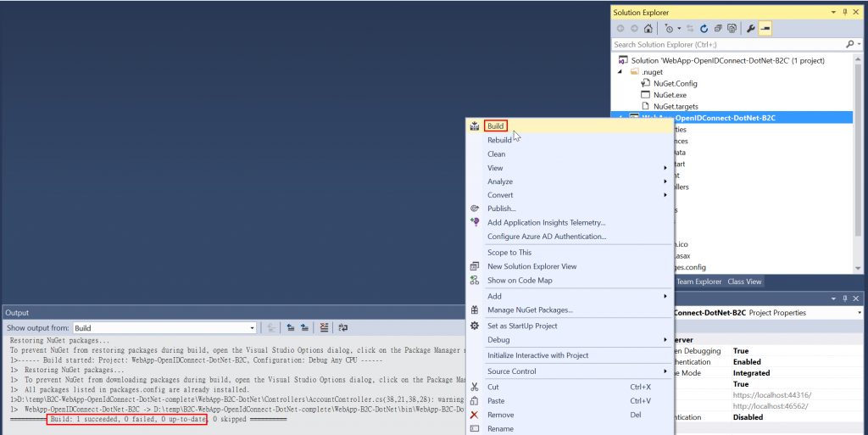868x435 pixels.
Task: Open the Pending Changes Filter dropdown arrow
Action: 679,29
